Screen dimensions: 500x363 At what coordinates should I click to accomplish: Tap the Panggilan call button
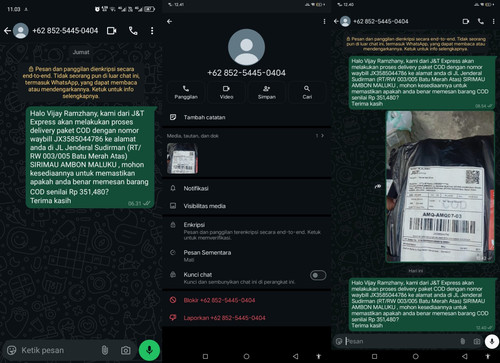tap(186, 92)
